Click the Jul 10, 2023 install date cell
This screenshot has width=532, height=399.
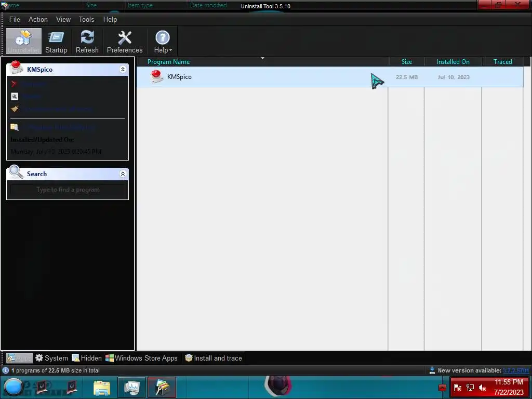click(x=454, y=77)
